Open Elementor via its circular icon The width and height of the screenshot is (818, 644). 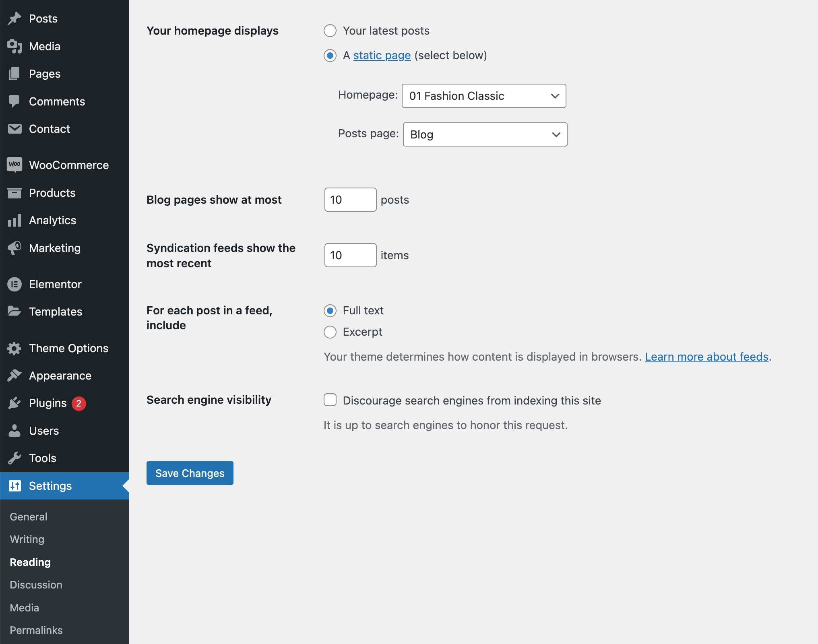pos(14,284)
